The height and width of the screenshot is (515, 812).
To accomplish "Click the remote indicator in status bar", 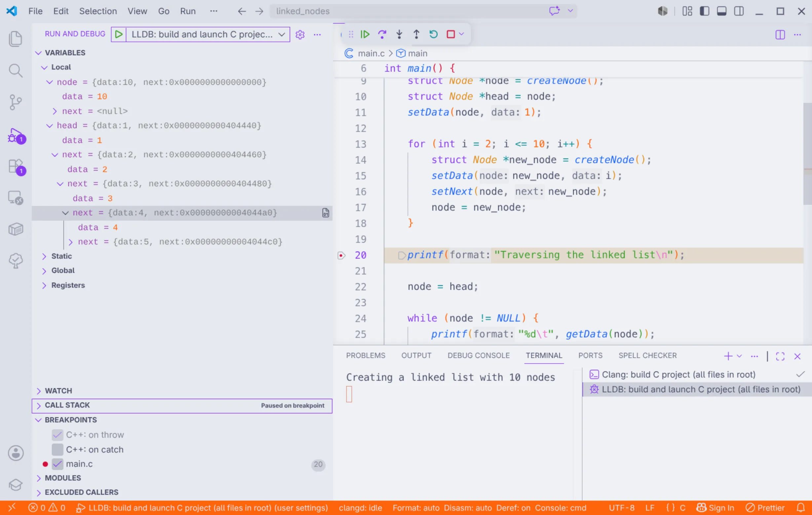I will [x=12, y=508].
